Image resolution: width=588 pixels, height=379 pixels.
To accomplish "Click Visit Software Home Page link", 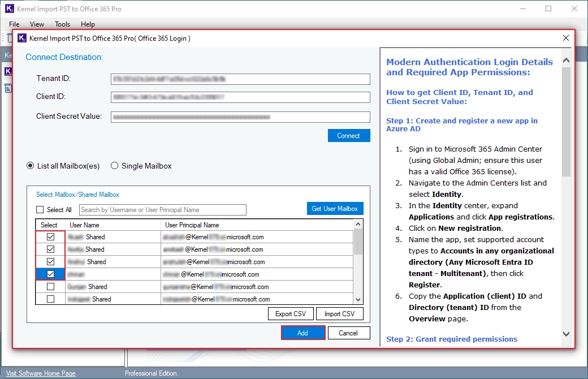I will coord(41,373).
